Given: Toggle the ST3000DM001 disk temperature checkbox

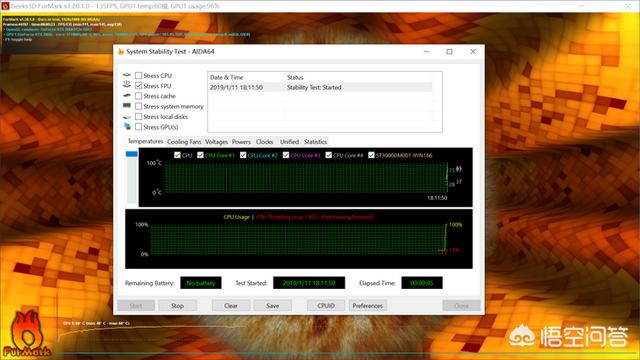Looking at the screenshot, I should coord(371,155).
